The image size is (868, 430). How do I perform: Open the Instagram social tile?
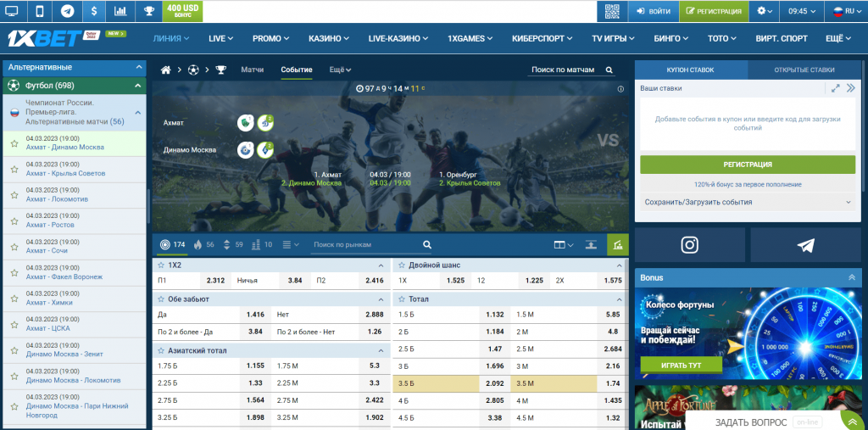pos(691,245)
